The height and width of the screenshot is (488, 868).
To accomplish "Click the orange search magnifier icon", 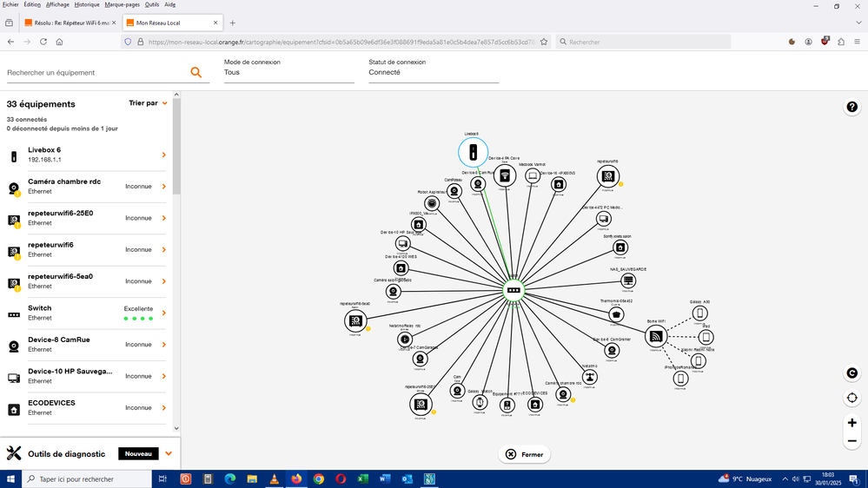I will [x=196, y=73].
